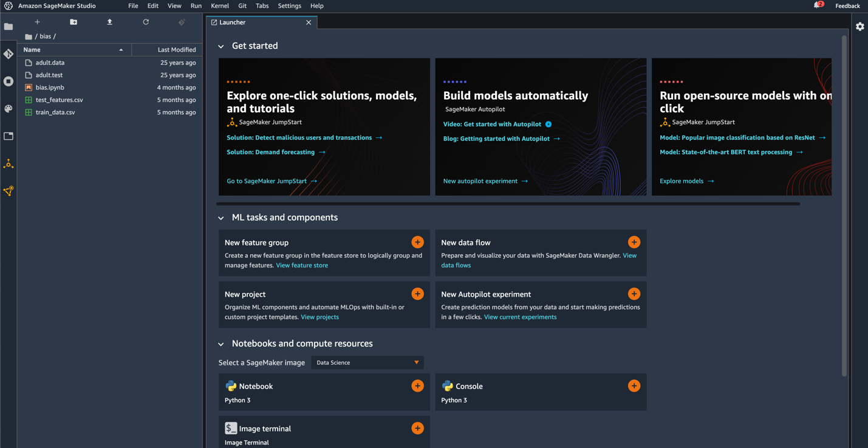The image size is (868, 448).
Task: Open SageMaker JumpStart sidebar icon
Action: point(9,164)
